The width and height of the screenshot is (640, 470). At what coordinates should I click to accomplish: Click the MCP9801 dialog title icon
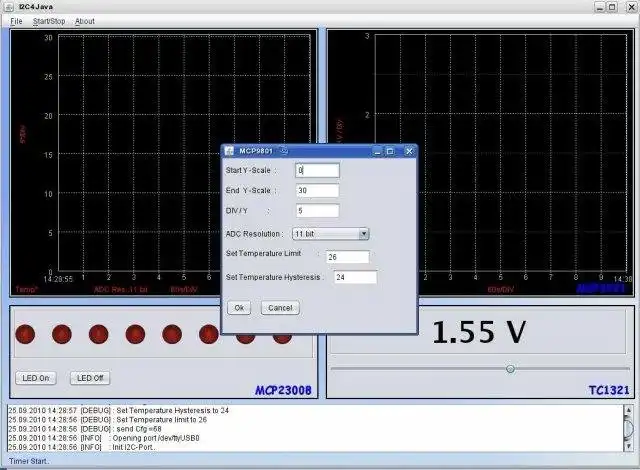tap(229, 151)
